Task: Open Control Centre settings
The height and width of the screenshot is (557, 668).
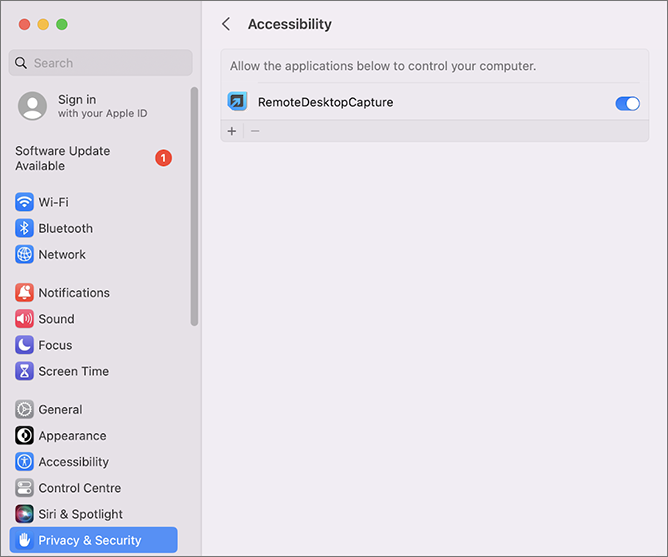Action: [x=79, y=488]
